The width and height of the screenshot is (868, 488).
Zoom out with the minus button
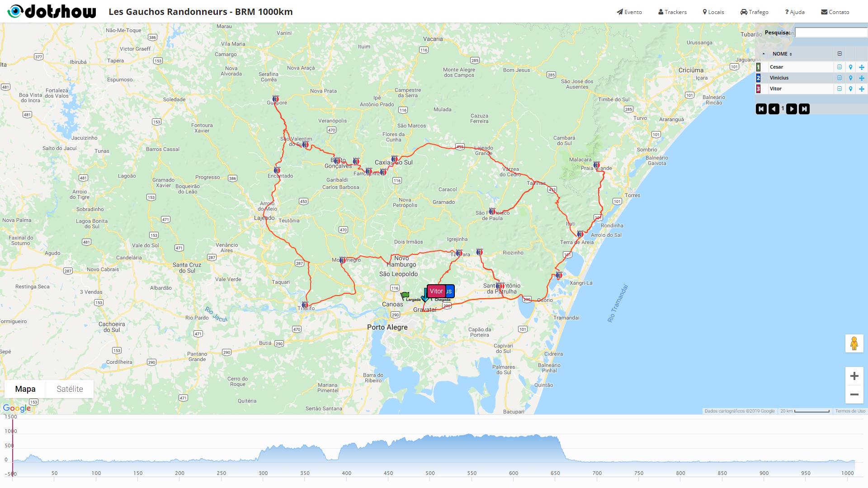854,394
